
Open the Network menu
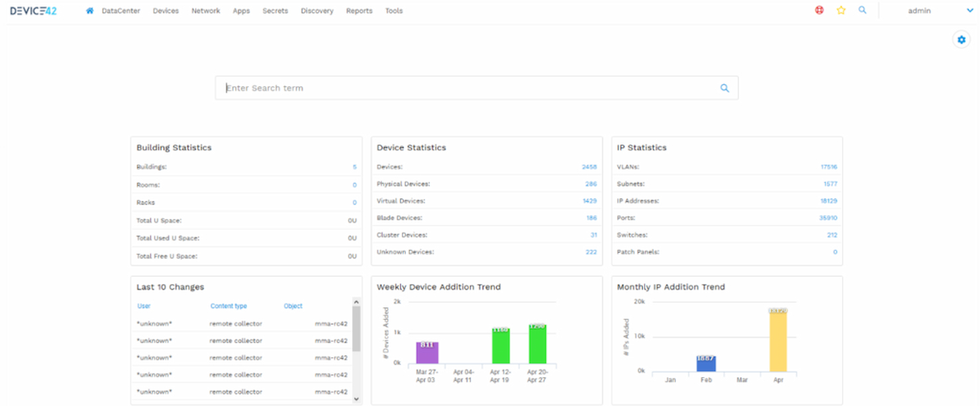coord(206,11)
